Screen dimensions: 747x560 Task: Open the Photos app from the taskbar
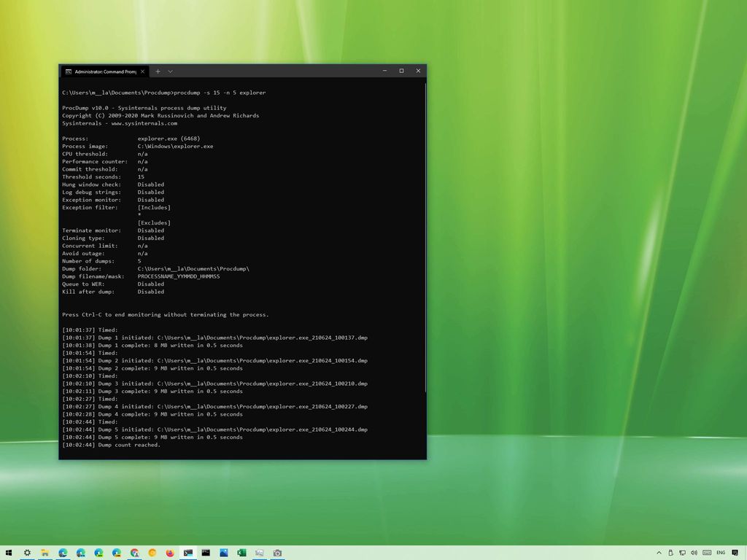click(x=224, y=553)
